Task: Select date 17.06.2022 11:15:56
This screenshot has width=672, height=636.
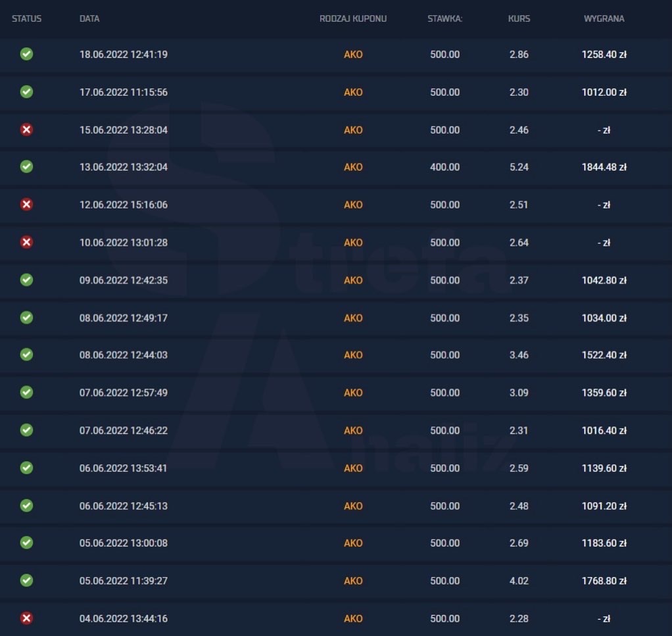Action: pos(124,92)
